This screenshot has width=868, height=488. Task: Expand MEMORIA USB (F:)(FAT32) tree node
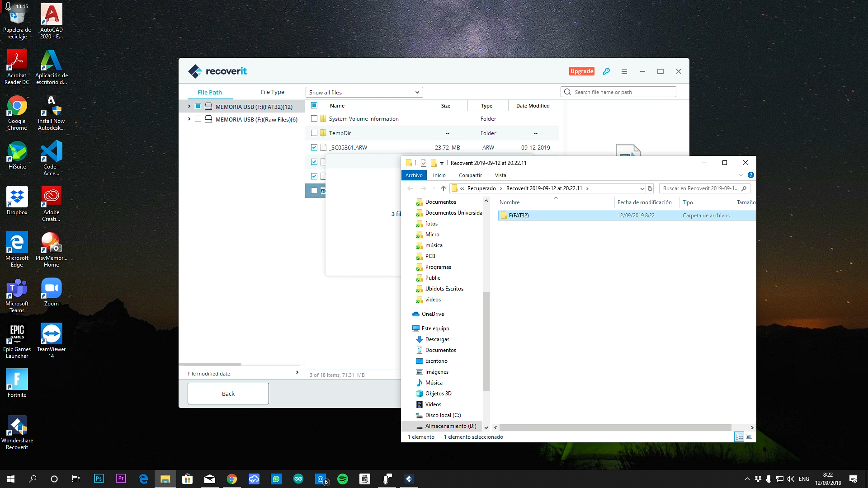(x=189, y=106)
